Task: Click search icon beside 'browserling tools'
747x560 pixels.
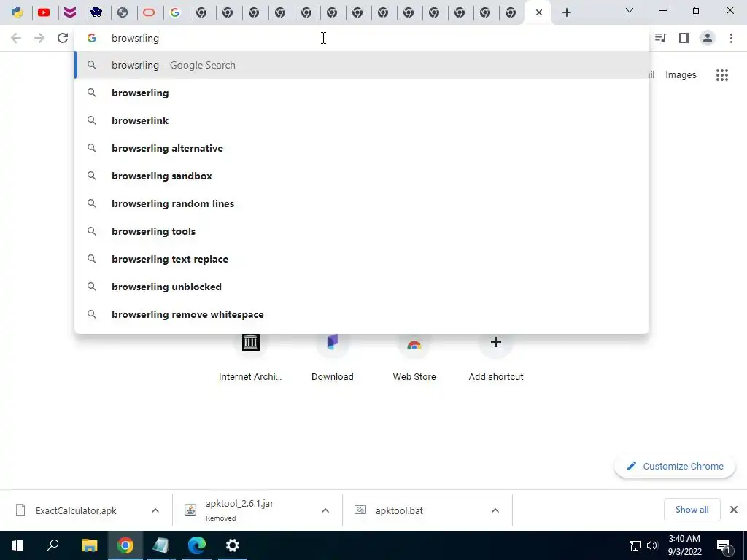Action: [x=92, y=231]
